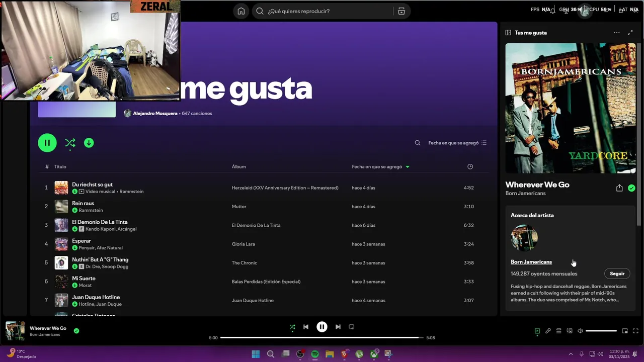Click the Spotify taskbar icon
644x362 pixels.
pyautogui.click(x=315, y=354)
